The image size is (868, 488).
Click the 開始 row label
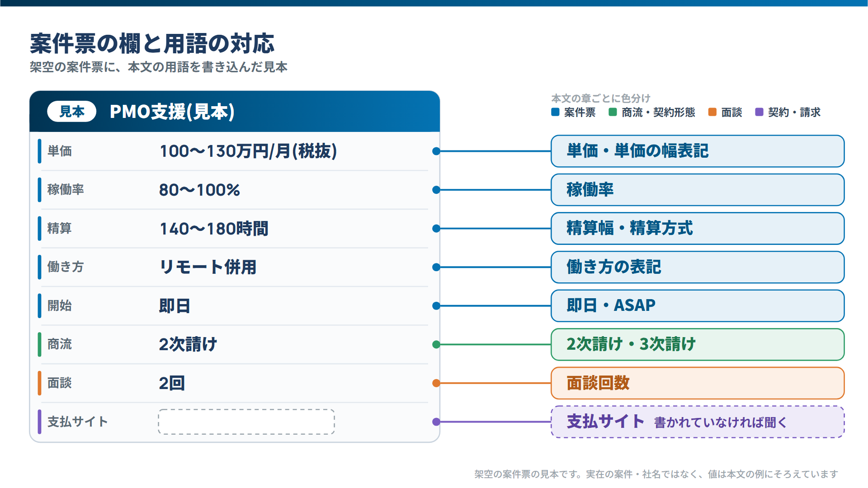(x=60, y=305)
